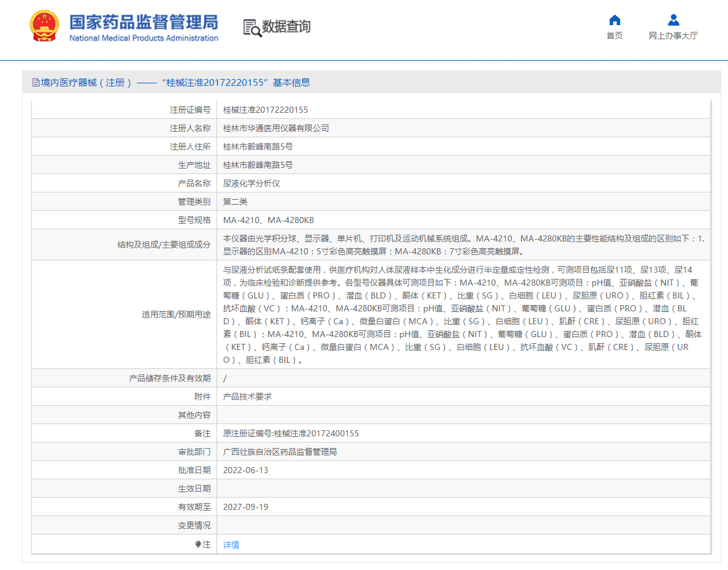
Task: Click the 生效日期 row label
Action: [x=194, y=489]
